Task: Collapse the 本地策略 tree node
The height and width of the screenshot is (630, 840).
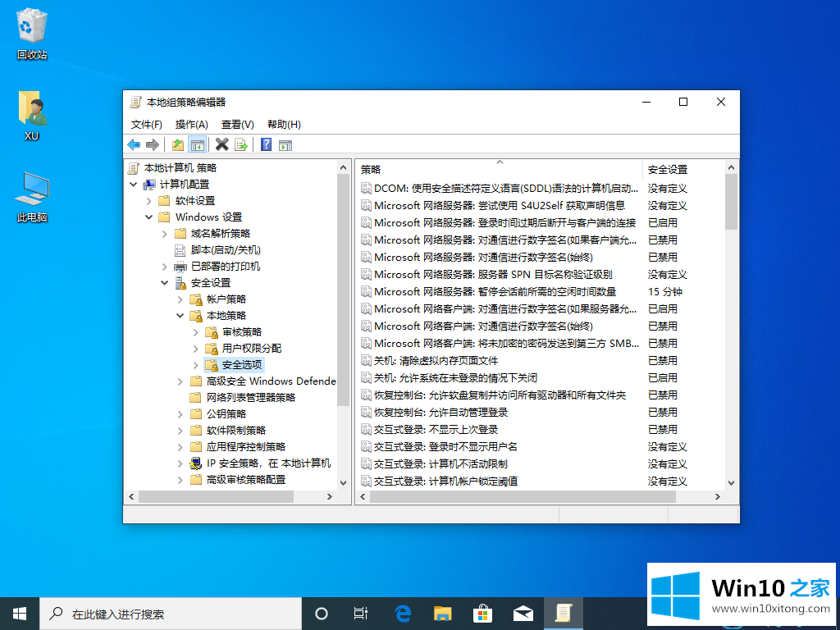Action: pyautogui.click(x=180, y=316)
